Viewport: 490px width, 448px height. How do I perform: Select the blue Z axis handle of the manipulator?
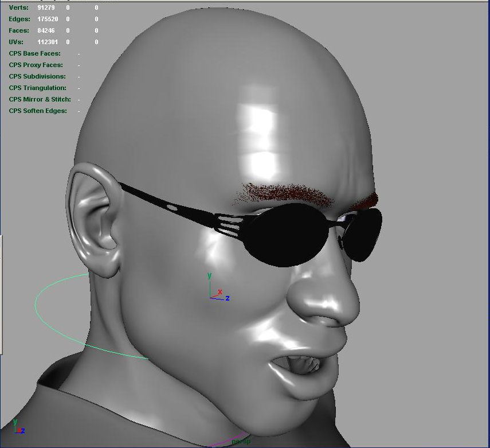click(226, 298)
